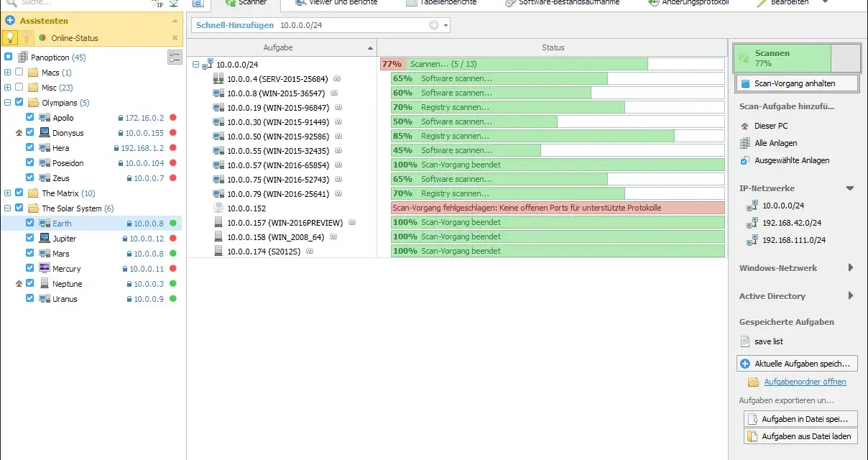
Task: Click the socket icon after 10.0.0.174 (S2012S)
Action: (x=309, y=251)
